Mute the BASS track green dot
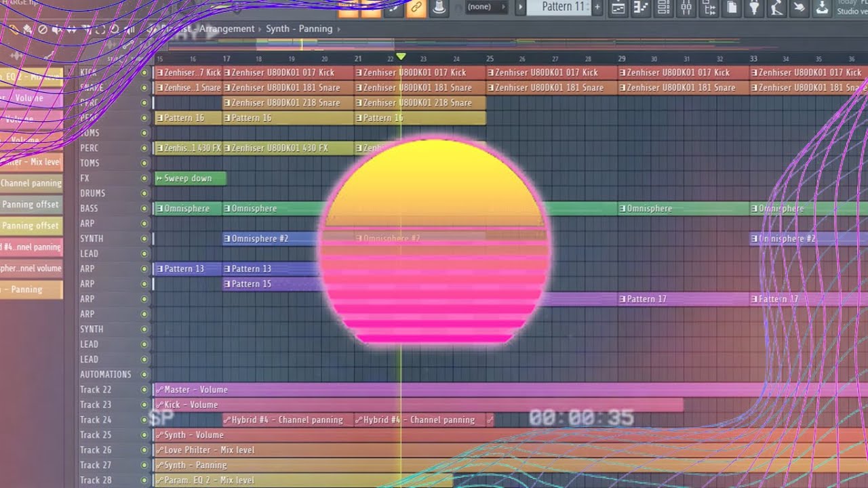 144,208
